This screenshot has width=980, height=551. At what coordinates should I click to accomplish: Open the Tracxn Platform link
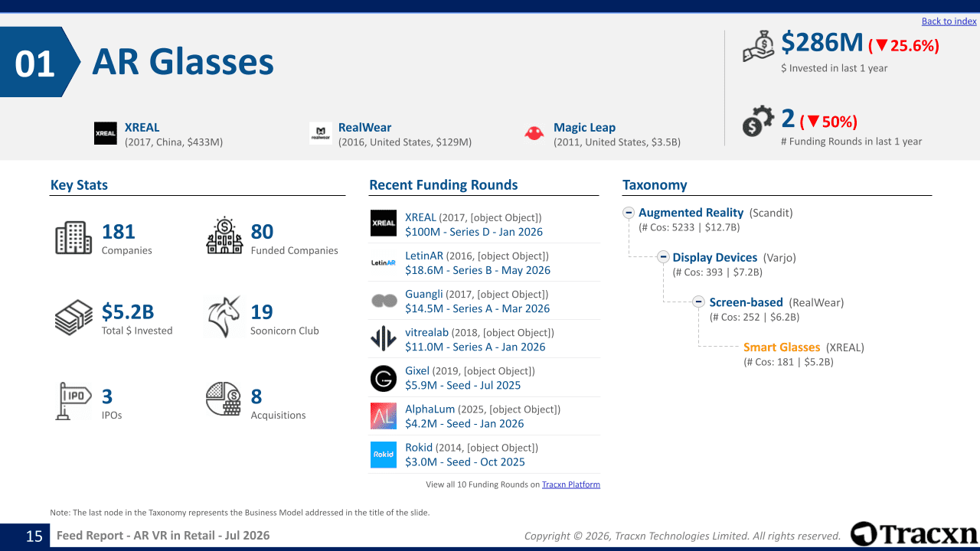pos(571,484)
